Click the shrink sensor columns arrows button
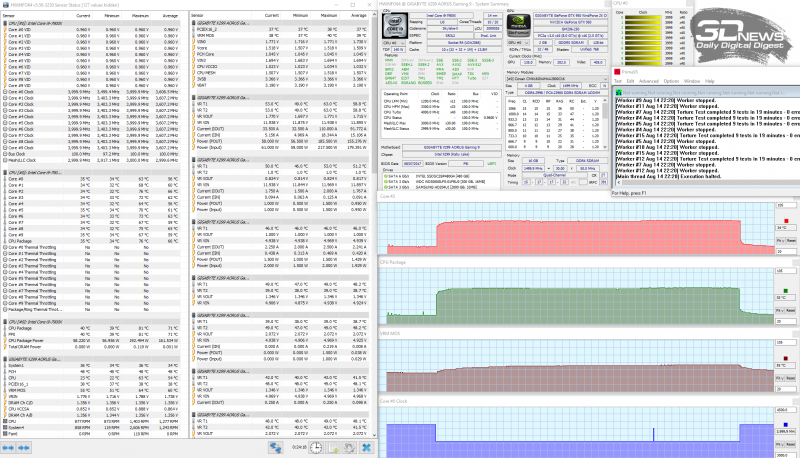800x458 pixels. click(x=23, y=448)
